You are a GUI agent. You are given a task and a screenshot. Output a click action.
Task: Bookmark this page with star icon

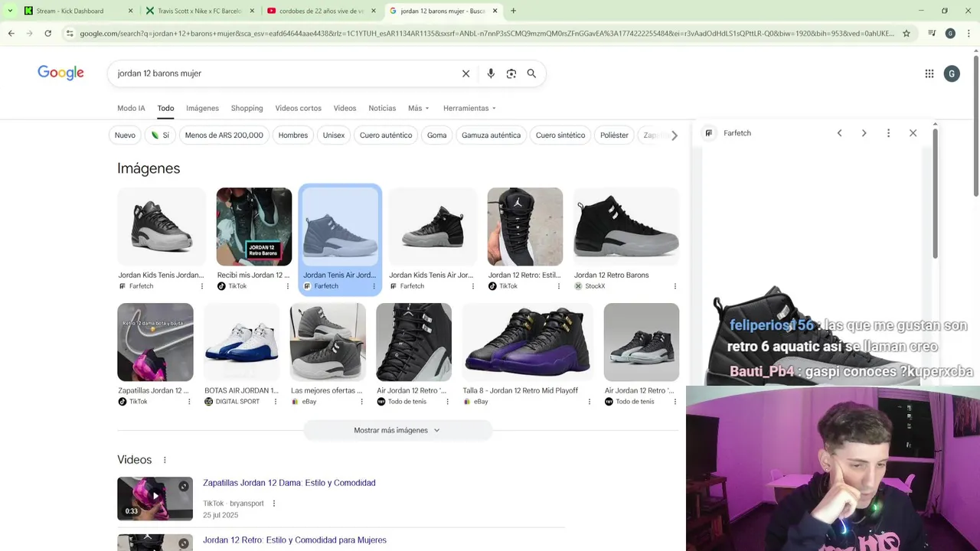[906, 33]
